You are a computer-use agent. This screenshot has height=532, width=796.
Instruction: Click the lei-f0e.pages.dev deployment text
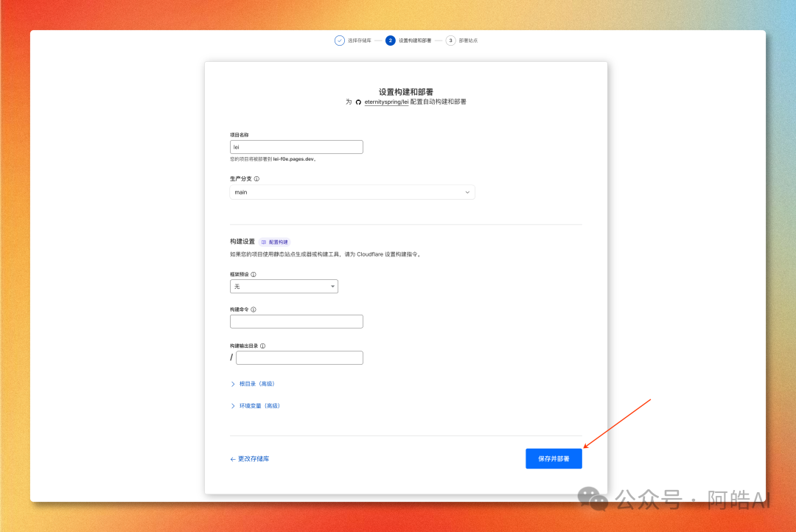(293, 159)
